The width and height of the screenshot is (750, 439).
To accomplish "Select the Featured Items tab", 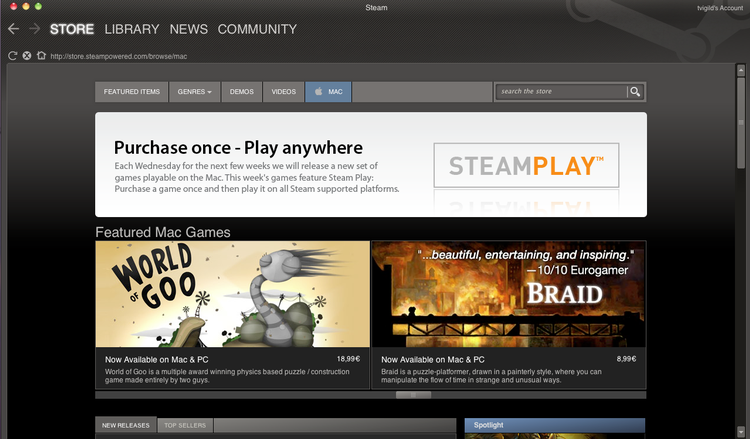I will tap(132, 92).
